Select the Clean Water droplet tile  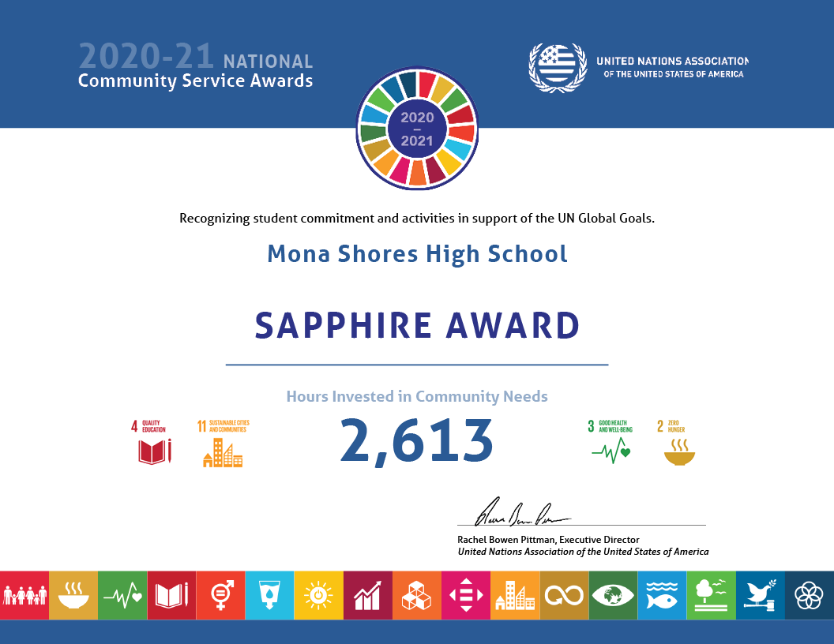(269, 595)
